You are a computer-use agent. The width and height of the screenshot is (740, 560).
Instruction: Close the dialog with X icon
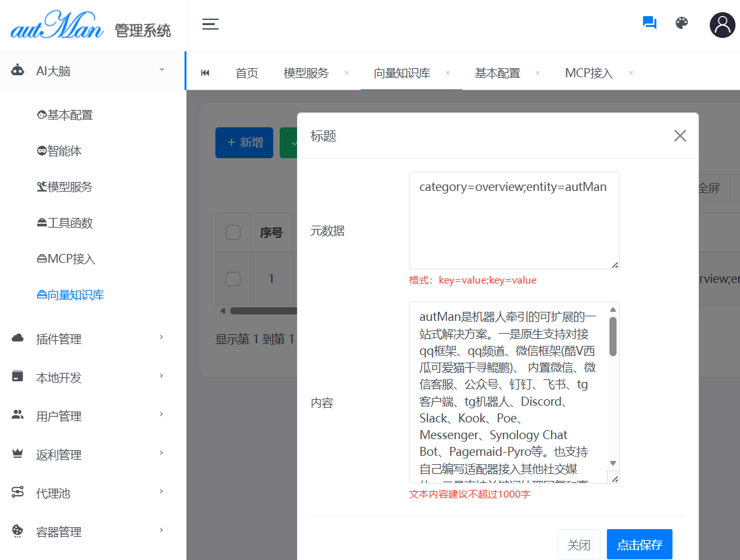tap(680, 136)
